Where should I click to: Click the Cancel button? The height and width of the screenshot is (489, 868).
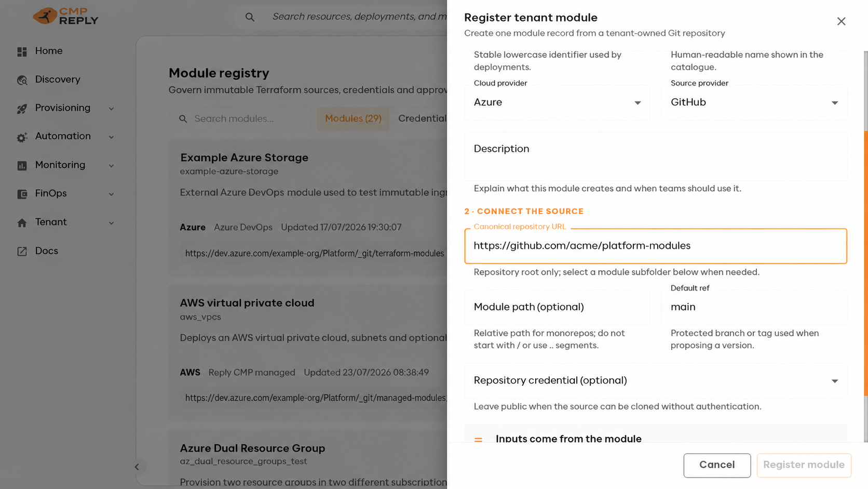[717, 465]
